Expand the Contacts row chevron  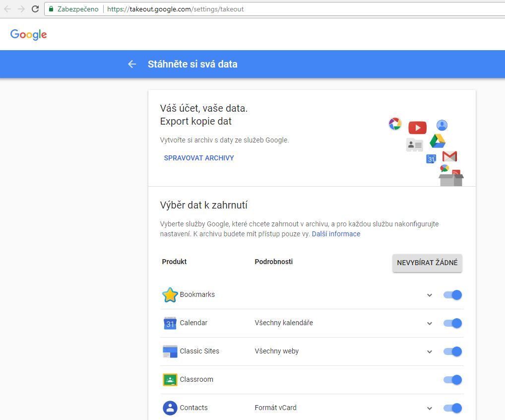point(429,409)
